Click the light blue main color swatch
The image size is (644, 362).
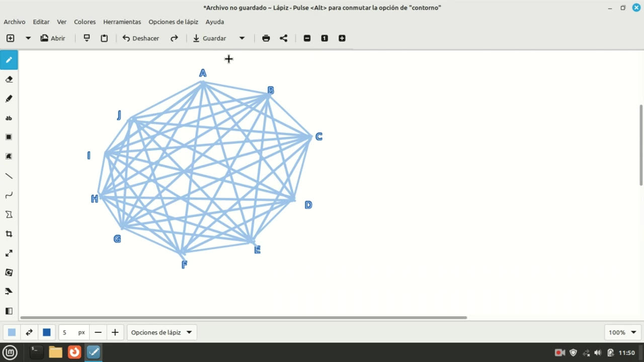click(x=12, y=332)
